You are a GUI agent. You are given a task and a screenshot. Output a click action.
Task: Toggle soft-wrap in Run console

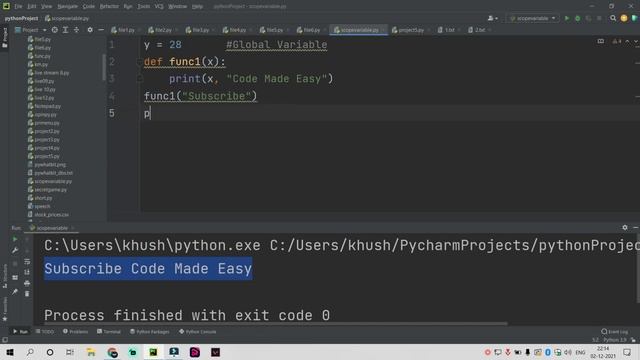point(27,261)
